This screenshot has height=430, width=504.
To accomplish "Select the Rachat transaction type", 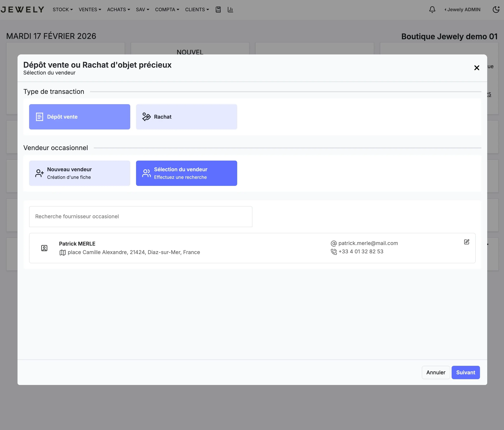I will point(187,117).
